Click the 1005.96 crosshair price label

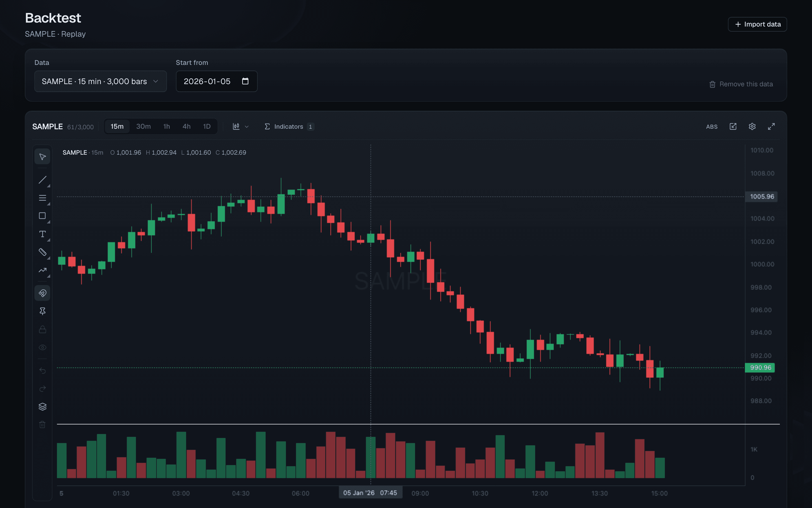(x=762, y=196)
